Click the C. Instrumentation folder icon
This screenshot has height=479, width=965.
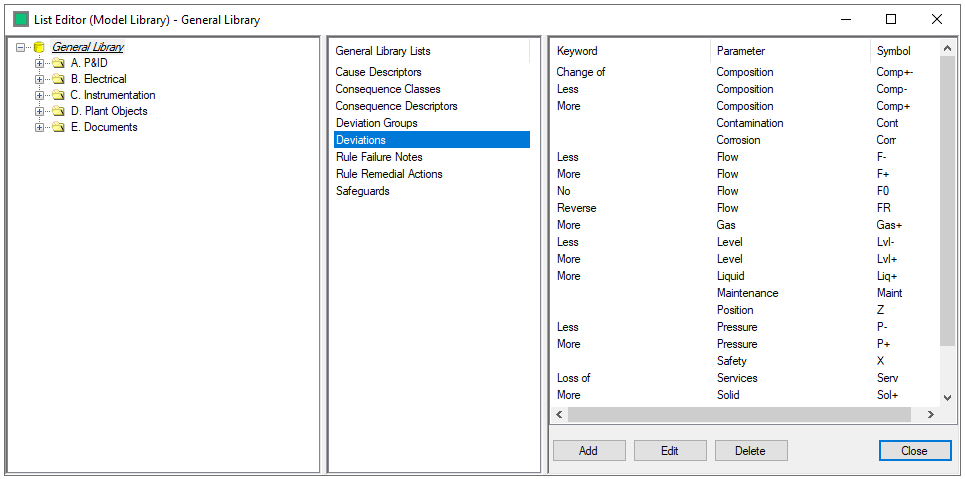point(58,95)
